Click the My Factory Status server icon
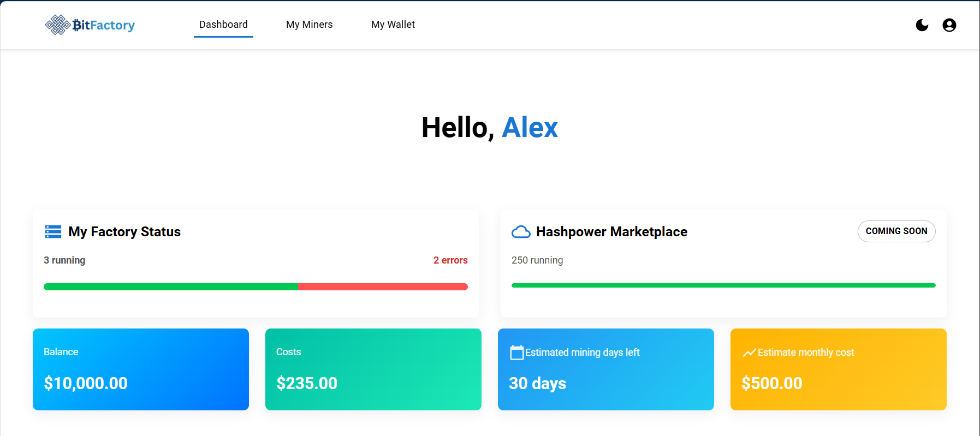 click(53, 232)
